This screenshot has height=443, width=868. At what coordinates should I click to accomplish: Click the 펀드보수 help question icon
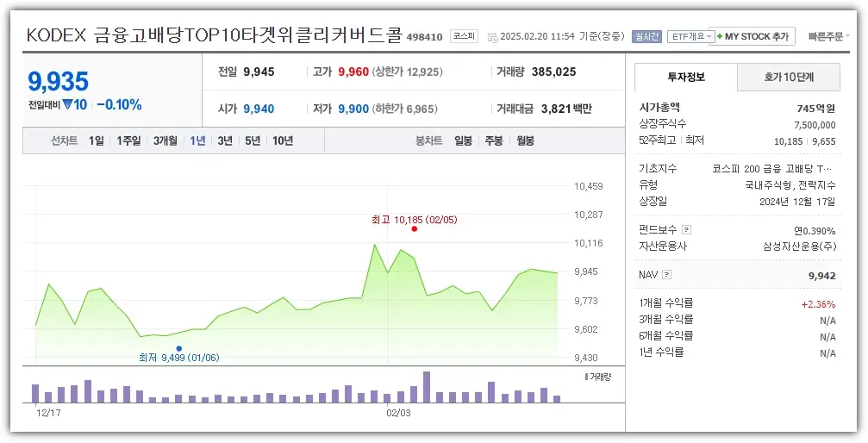(x=686, y=230)
